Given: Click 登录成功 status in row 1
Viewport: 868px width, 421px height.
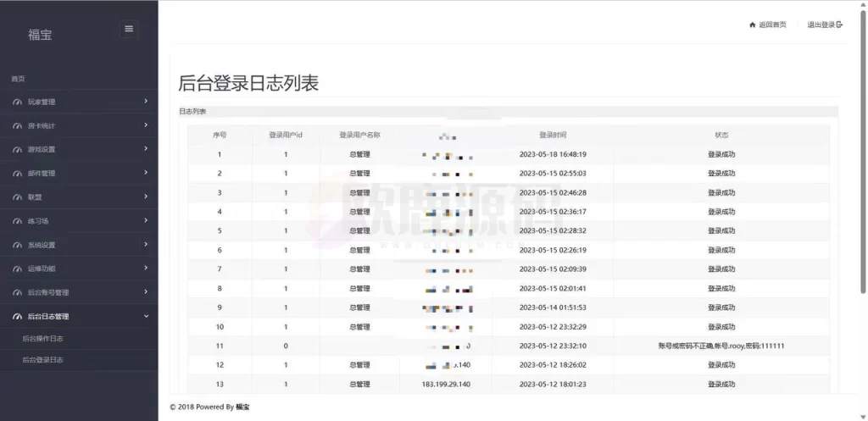Looking at the screenshot, I should pos(721,154).
